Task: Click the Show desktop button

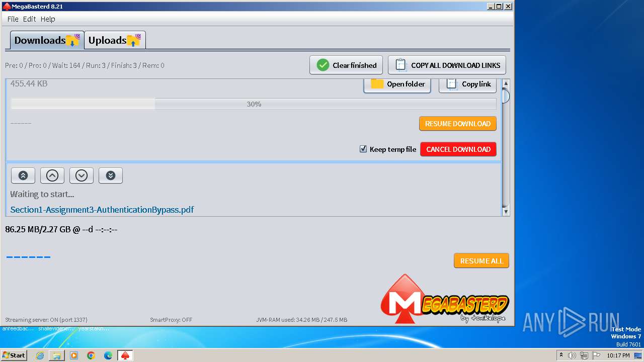Action: point(638,355)
